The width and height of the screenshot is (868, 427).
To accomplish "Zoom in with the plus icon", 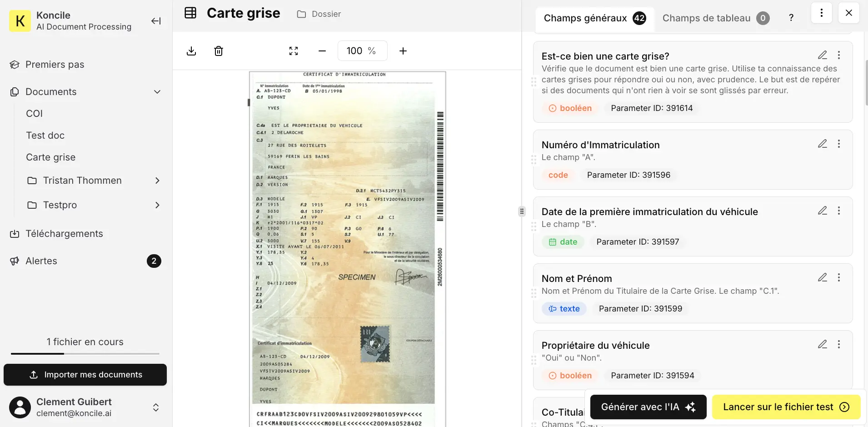I will tap(403, 51).
